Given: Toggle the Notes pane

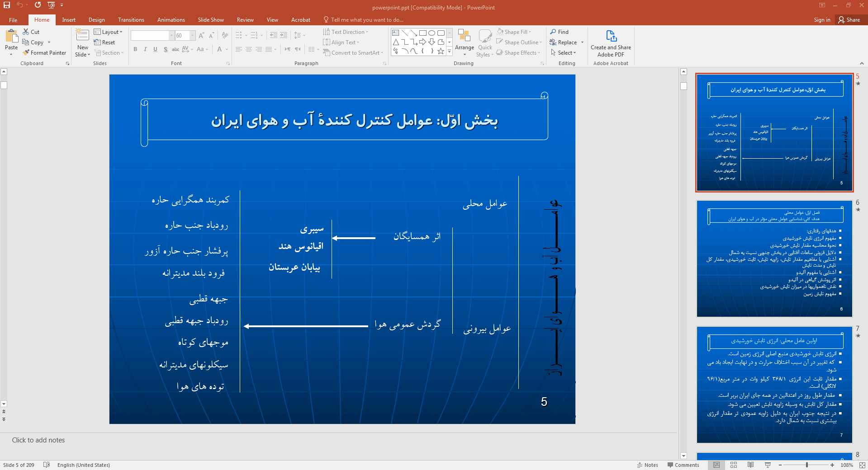Looking at the screenshot, I should [x=648, y=465].
